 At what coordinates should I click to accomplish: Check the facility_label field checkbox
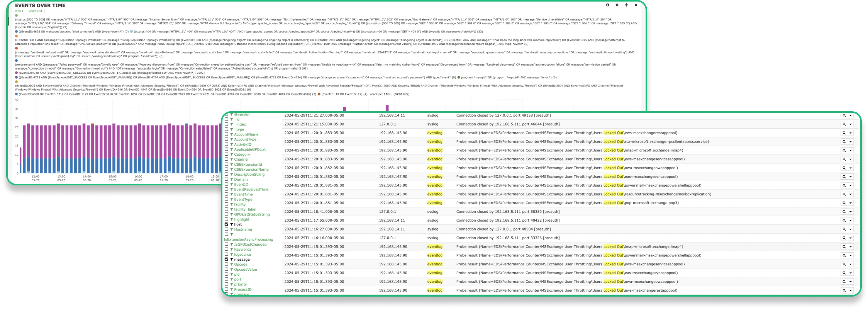tap(226, 209)
